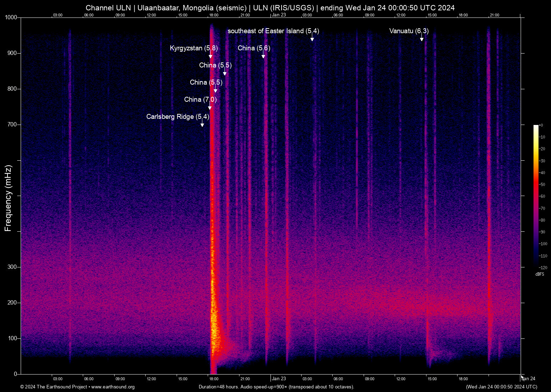Click the dBFS unit label below scale

(x=540, y=274)
